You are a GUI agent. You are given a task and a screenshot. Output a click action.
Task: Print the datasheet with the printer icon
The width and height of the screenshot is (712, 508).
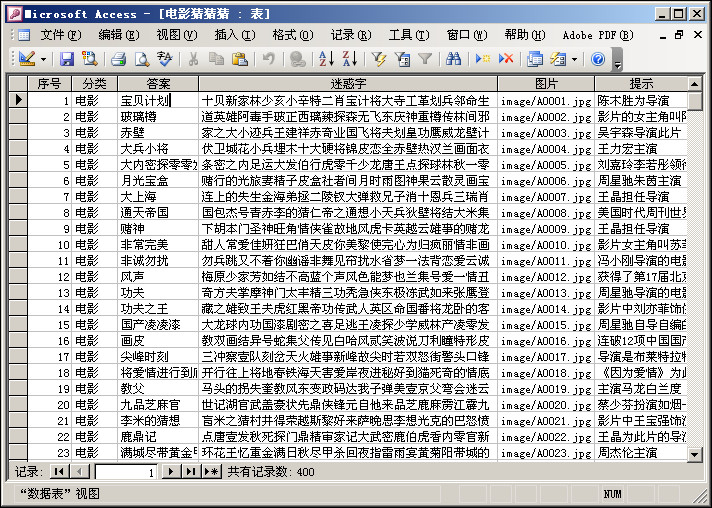coord(119,59)
